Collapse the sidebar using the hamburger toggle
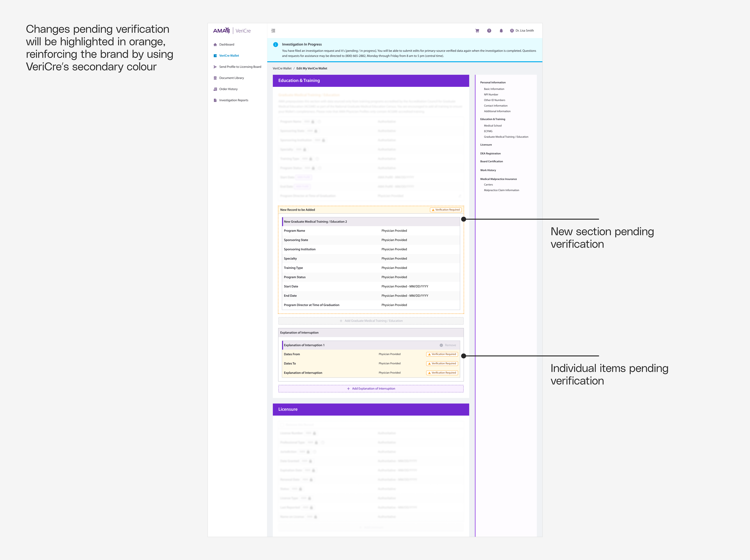The image size is (750, 560). coord(273,30)
